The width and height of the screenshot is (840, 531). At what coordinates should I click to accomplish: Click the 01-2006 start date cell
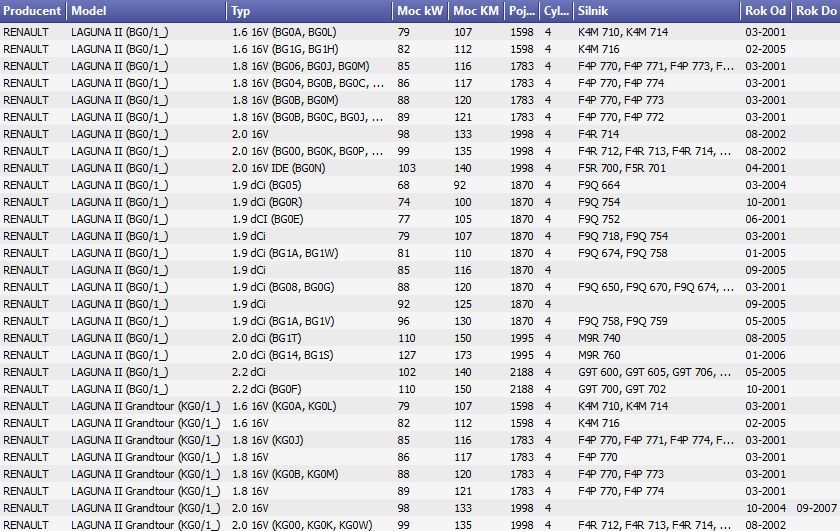coord(766,355)
